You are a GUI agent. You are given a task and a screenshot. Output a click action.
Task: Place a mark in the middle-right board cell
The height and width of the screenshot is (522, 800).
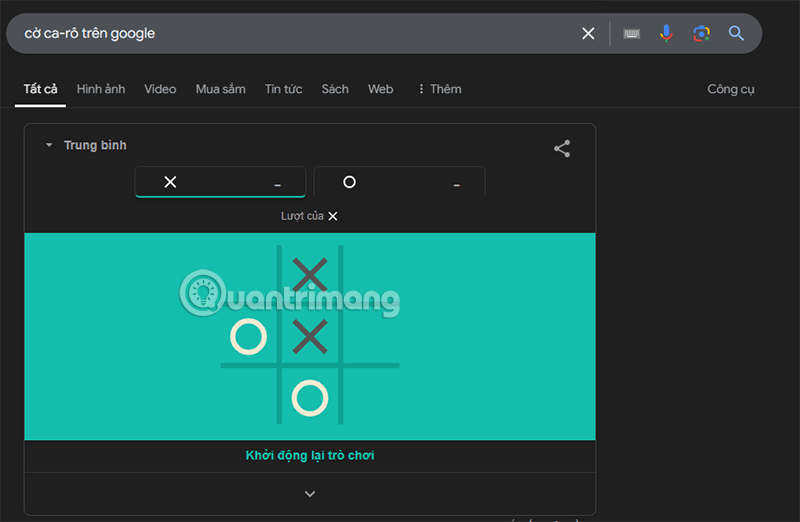click(371, 337)
